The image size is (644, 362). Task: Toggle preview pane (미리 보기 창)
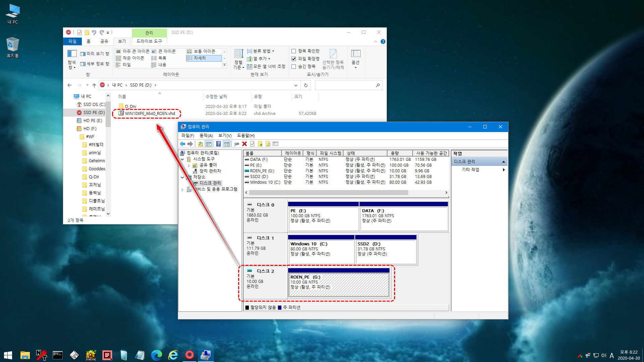pos(95,54)
